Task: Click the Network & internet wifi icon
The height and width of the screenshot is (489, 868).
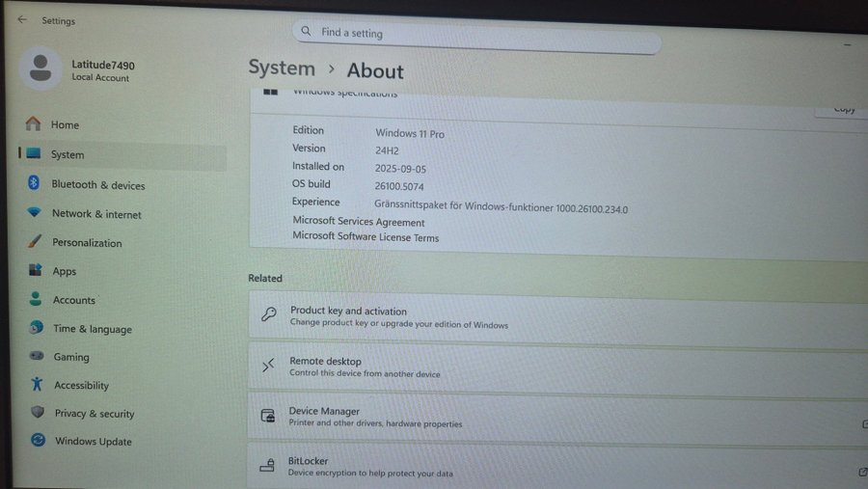Action: point(35,213)
